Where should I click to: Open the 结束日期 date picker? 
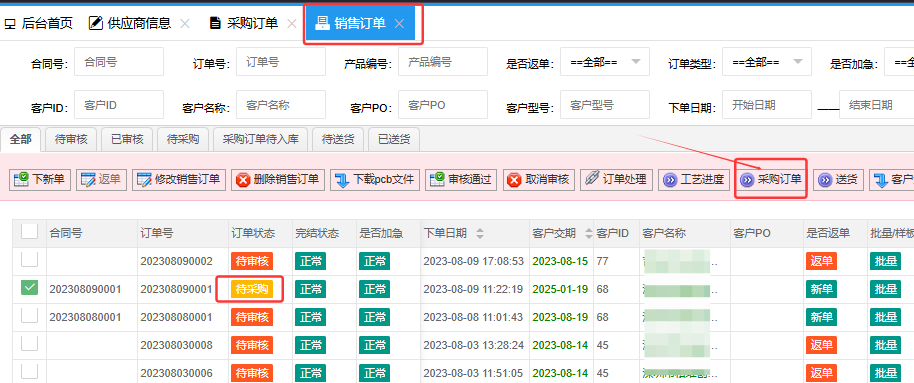coord(877,105)
